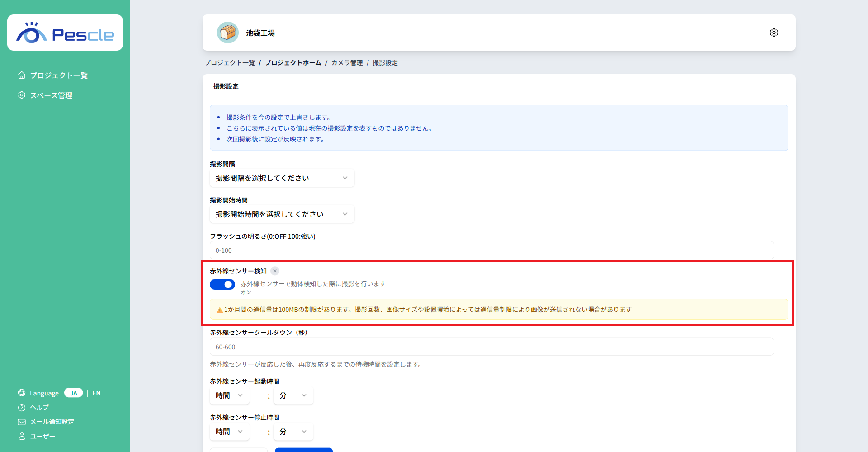Expand the 時間 dropdown under 赤外線センサー起動時間
The width and height of the screenshot is (868, 452).
(229, 395)
